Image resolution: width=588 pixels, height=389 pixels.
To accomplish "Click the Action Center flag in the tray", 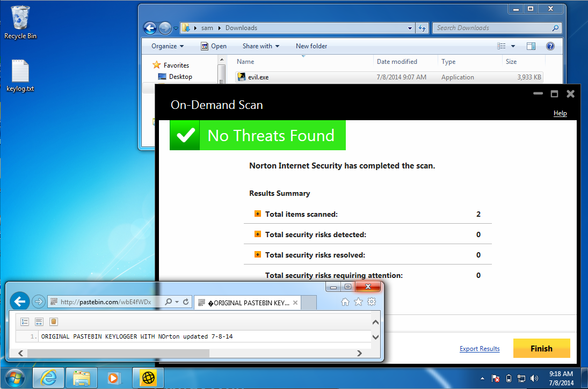I will 496,378.
